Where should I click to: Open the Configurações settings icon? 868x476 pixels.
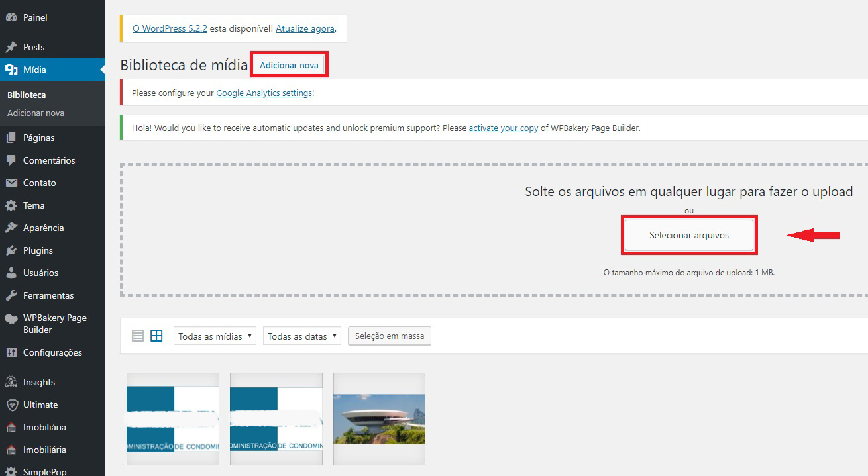click(15, 352)
